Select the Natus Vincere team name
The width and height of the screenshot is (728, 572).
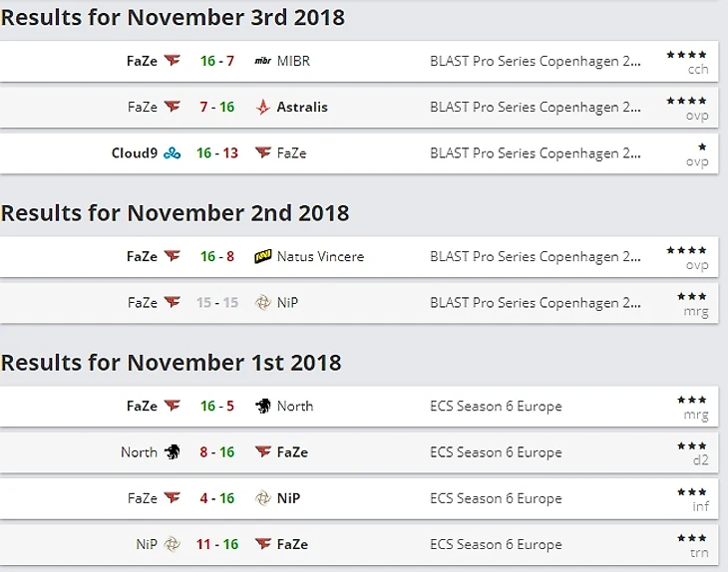pos(320,257)
